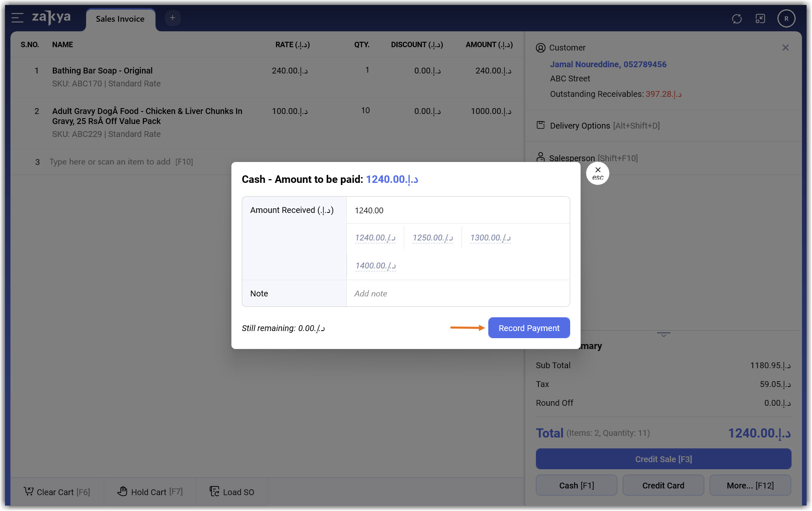
Task: Click the Hold Cart button
Action: coord(150,492)
